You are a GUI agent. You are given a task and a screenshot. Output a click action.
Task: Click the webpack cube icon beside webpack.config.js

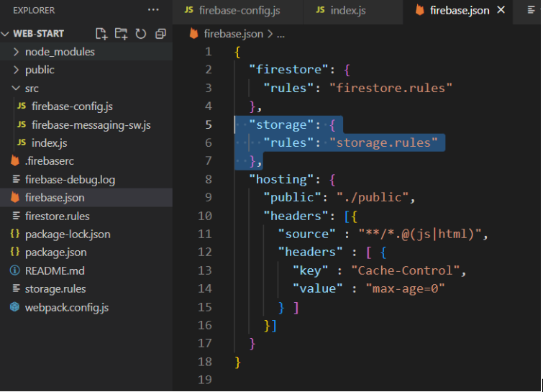[15, 307]
